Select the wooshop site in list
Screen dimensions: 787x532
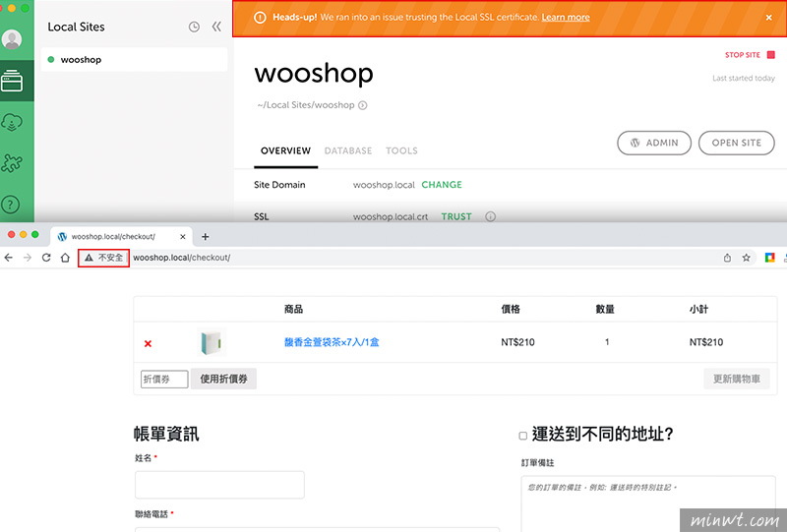[x=134, y=60]
